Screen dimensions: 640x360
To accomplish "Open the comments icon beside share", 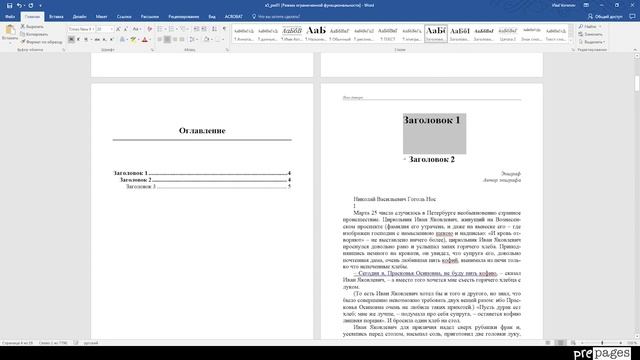I will [632, 17].
